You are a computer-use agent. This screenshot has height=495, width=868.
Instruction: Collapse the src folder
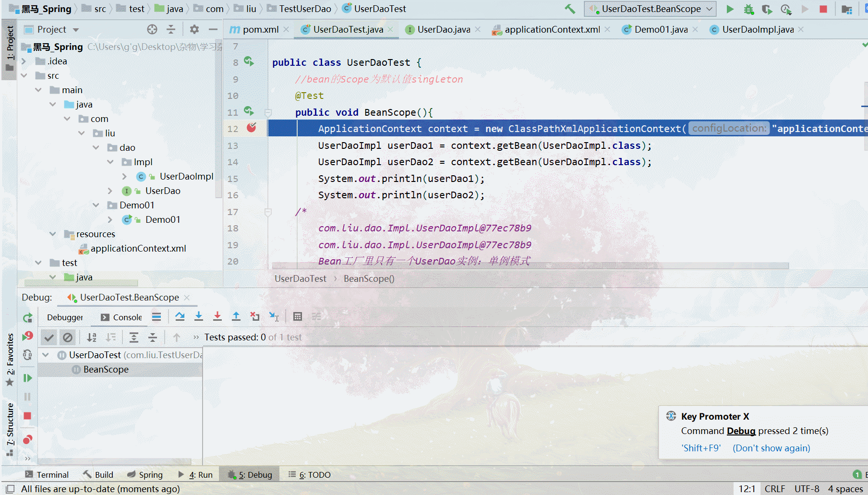tap(24, 75)
